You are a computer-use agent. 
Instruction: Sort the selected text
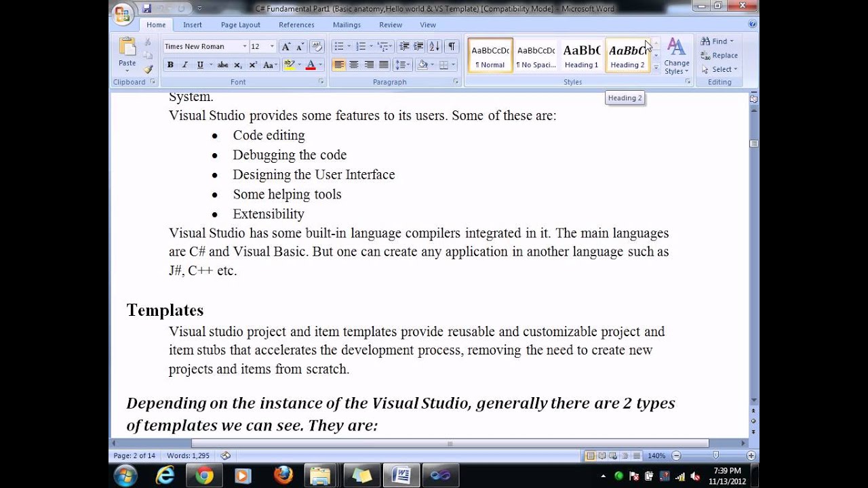click(x=434, y=46)
